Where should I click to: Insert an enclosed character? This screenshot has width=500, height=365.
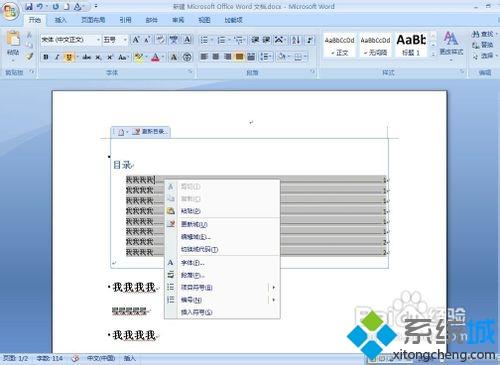[187, 57]
